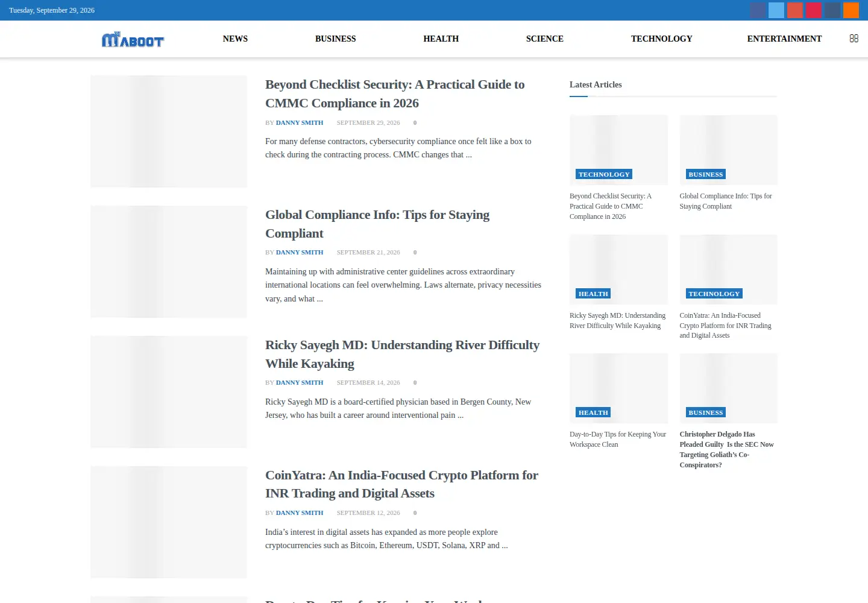Select the date September 21, 2026

pyautogui.click(x=368, y=252)
